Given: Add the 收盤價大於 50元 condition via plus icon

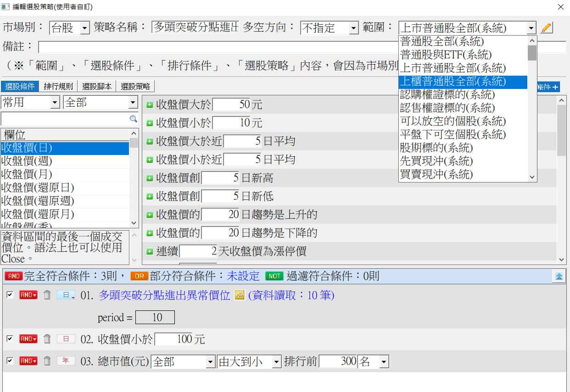Looking at the screenshot, I should (x=150, y=105).
